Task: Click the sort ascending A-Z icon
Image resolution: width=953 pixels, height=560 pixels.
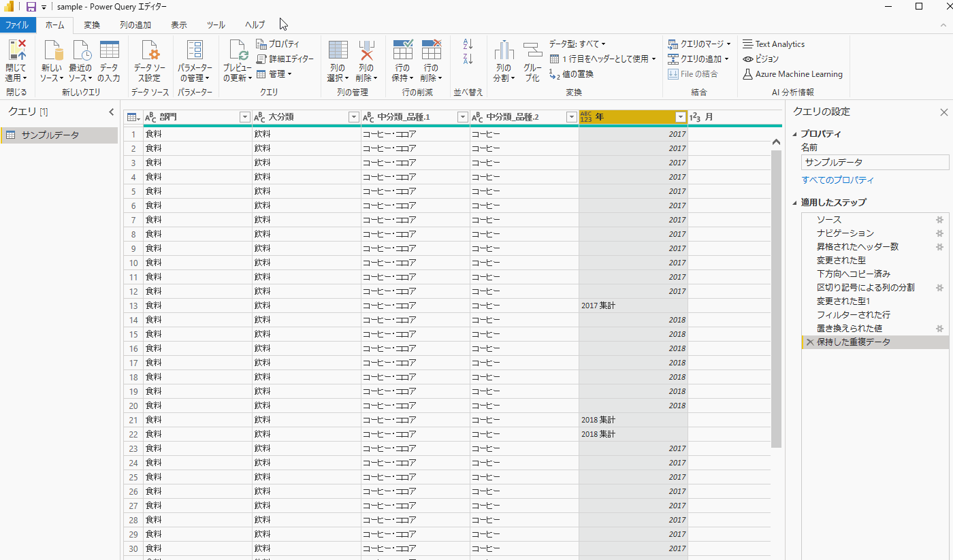Action: point(468,44)
